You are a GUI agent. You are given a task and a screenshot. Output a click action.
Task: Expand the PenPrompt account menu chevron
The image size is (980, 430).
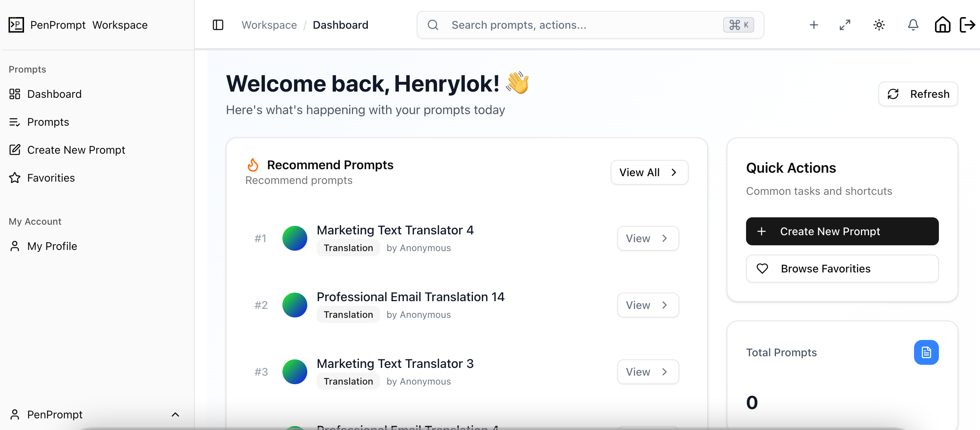click(175, 414)
